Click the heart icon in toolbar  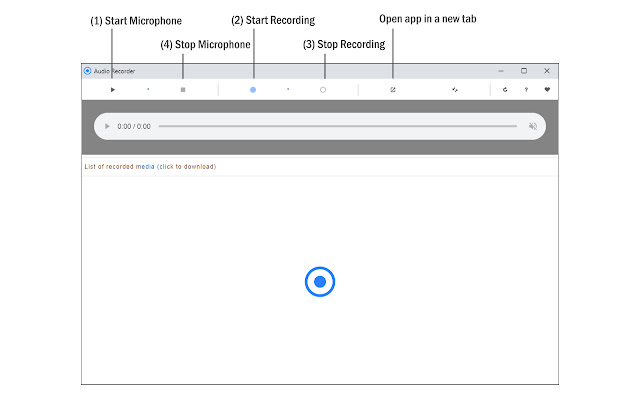tap(547, 90)
